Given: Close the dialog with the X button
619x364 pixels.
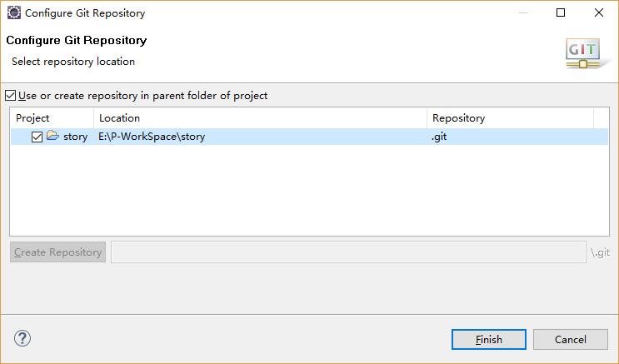Looking at the screenshot, I should (599, 12).
